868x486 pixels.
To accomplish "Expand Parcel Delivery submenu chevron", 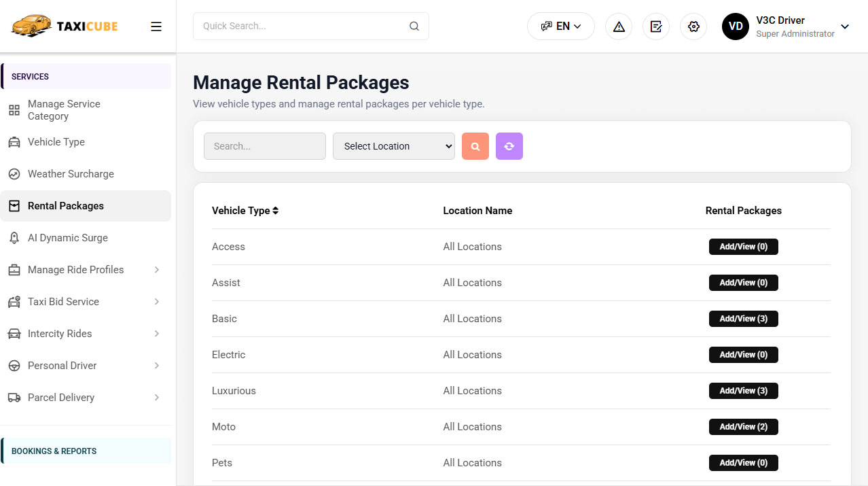I will pyautogui.click(x=157, y=398).
